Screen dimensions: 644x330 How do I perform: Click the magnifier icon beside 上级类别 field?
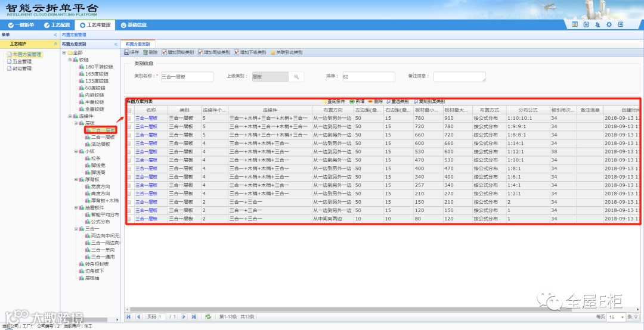pyautogui.click(x=296, y=77)
